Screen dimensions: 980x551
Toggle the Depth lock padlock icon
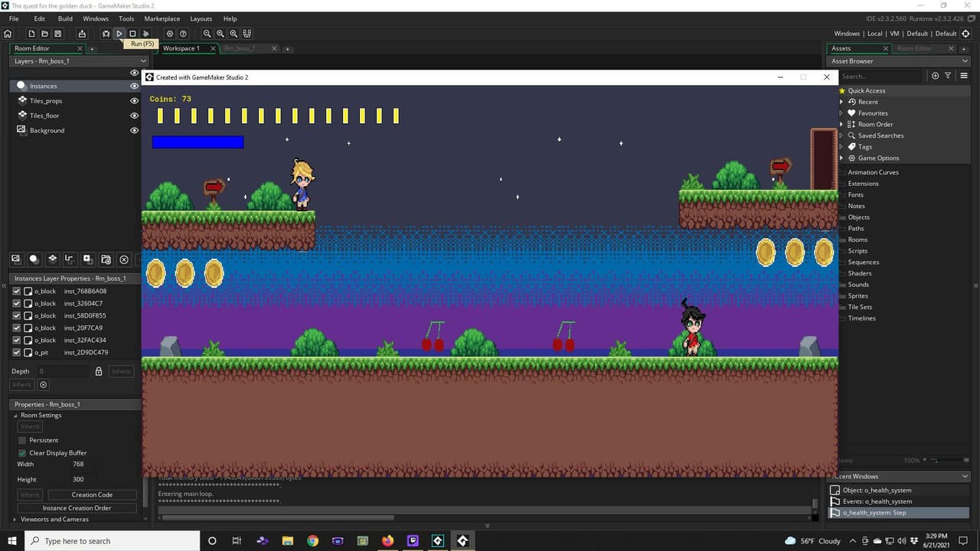(99, 371)
